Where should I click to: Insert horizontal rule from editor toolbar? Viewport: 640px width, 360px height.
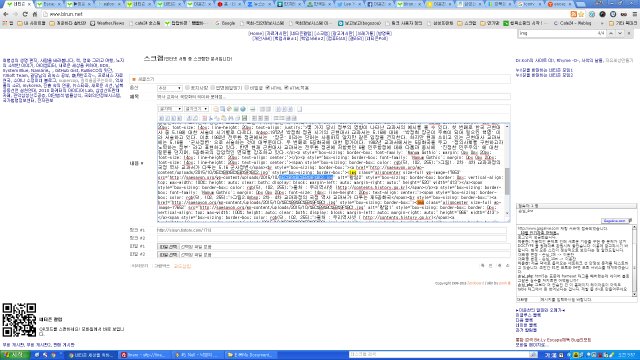point(252,109)
